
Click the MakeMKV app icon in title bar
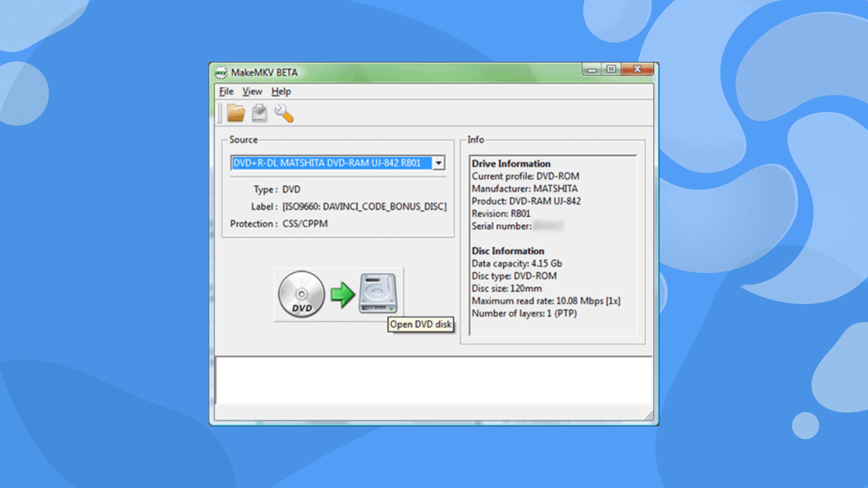pos(221,73)
